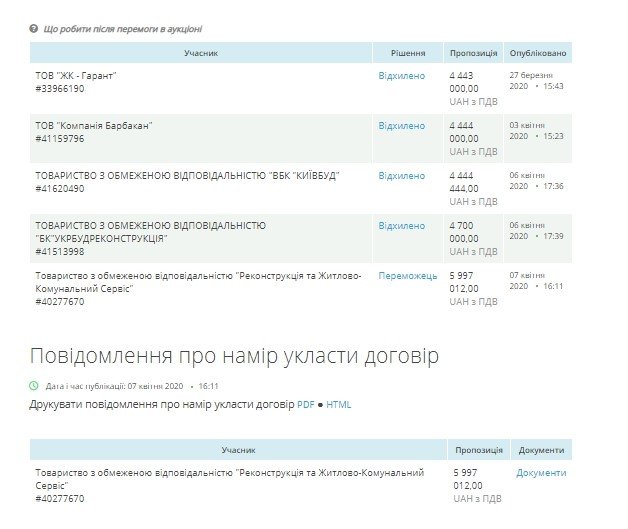628x529 pixels.
Task: Click the date 27 березня 2020 15:43
Action: 536,80
